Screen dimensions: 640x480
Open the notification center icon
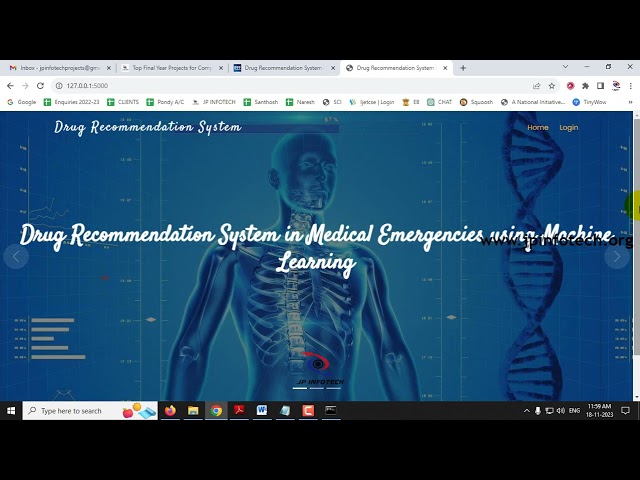(x=625, y=411)
